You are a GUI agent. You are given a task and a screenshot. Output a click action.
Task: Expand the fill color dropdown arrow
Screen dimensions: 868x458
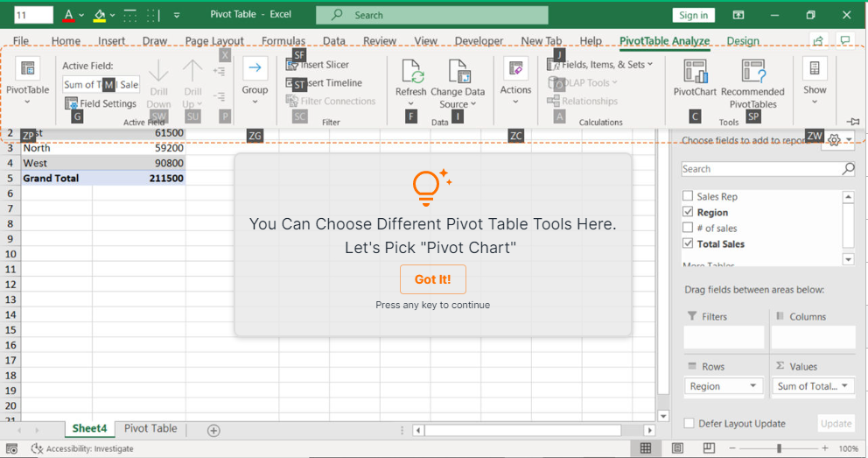(112, 15)
